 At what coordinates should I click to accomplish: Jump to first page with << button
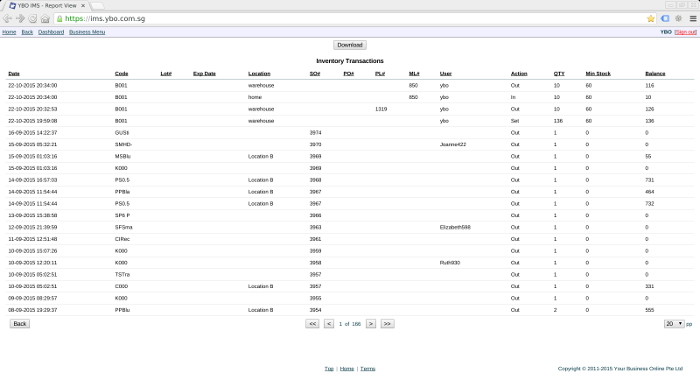click(312, 324)
